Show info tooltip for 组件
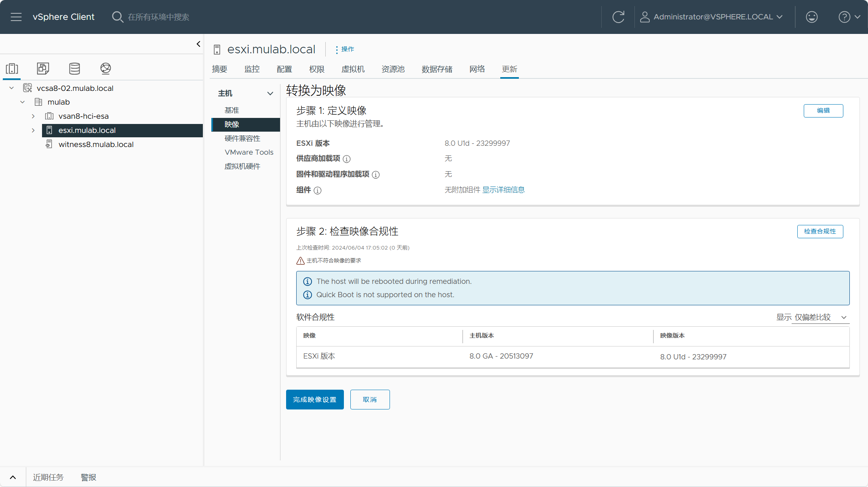This screenshot has height=487, width=868. point(318,191)
